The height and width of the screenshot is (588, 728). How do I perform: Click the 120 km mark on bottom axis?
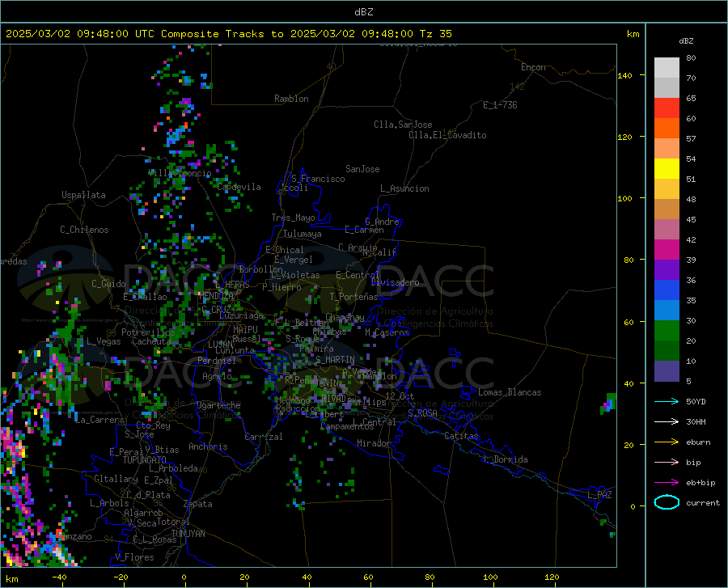point(552,577)
